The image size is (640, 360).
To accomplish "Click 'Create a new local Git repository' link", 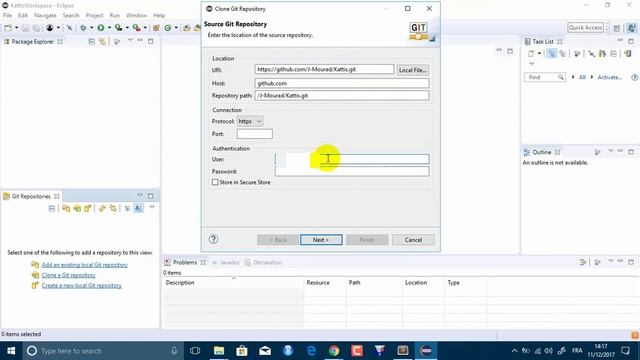I will coord(82,286).
